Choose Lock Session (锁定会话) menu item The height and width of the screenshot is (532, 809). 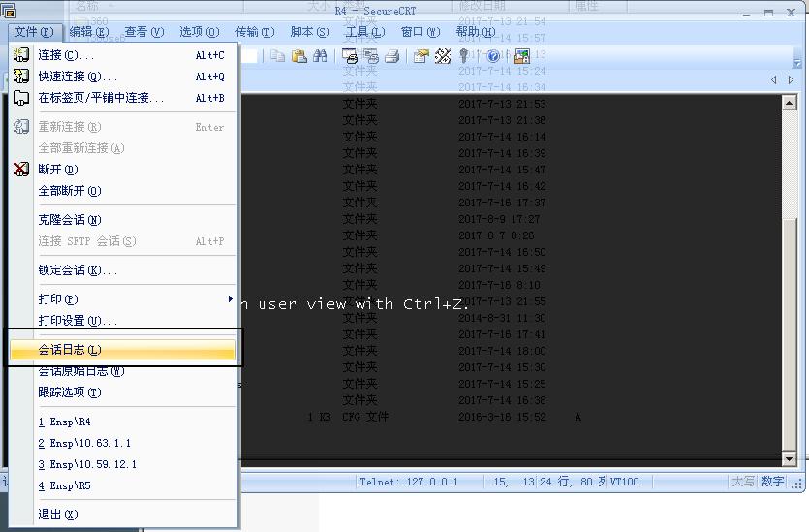tap(78, 270)
